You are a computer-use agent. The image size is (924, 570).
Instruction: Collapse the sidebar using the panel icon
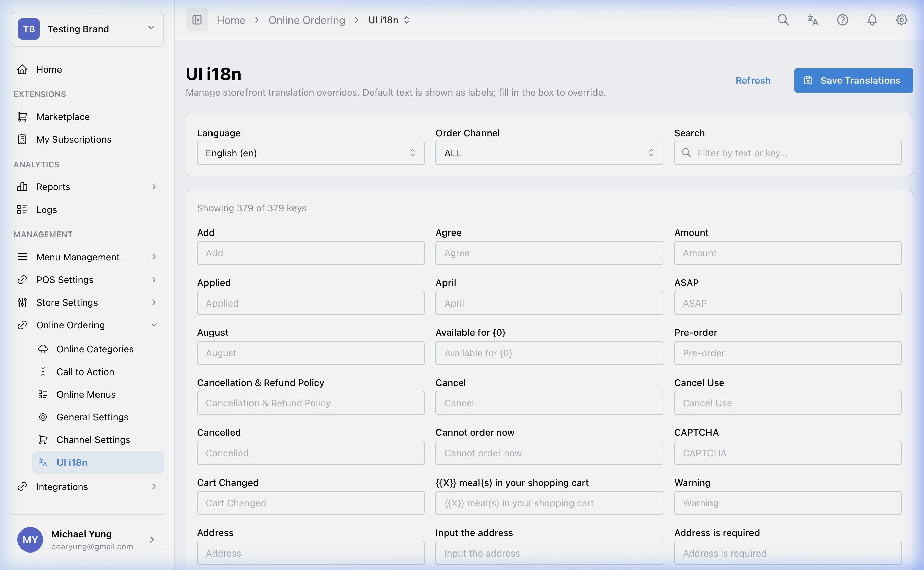tap(197, 20)
